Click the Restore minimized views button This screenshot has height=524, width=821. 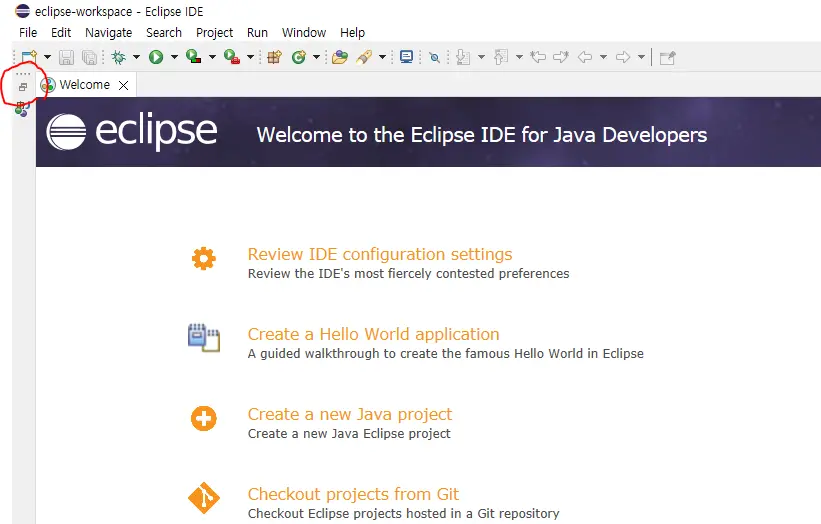click(x=23, y=87)
